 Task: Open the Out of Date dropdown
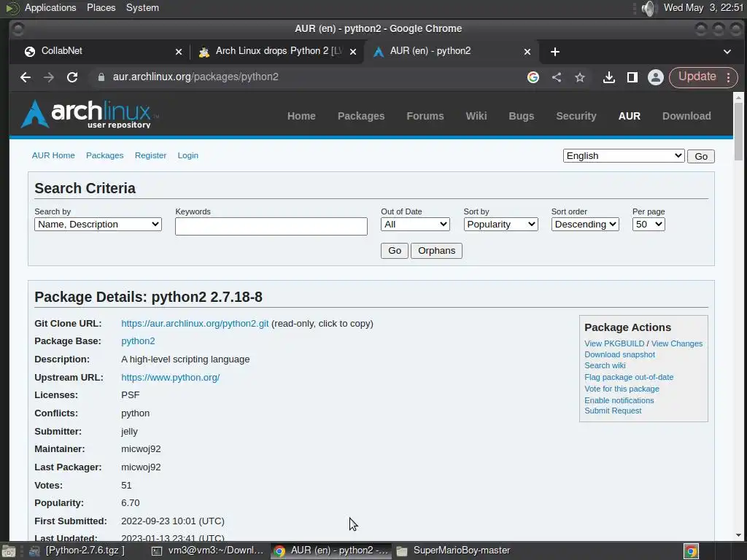point(415,225)
